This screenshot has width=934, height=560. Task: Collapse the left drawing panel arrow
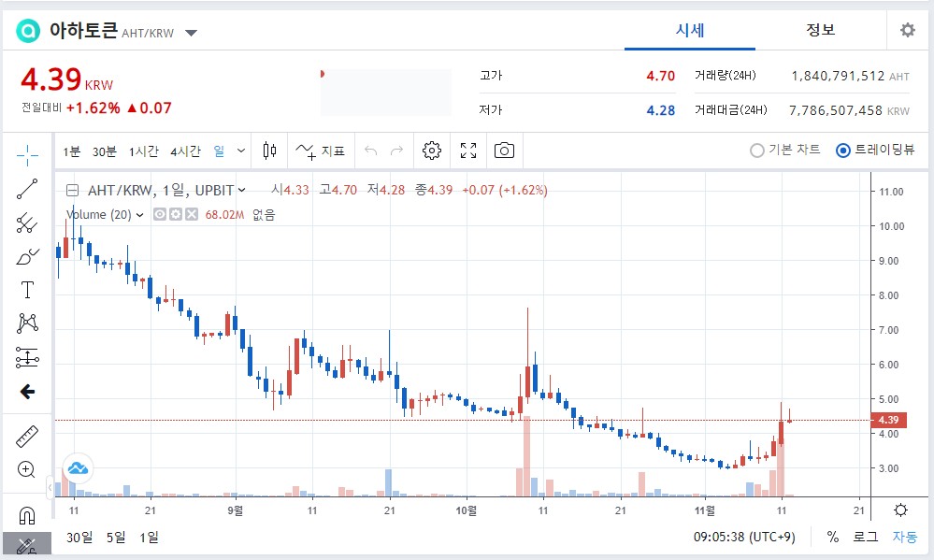(x=50, y=488)
